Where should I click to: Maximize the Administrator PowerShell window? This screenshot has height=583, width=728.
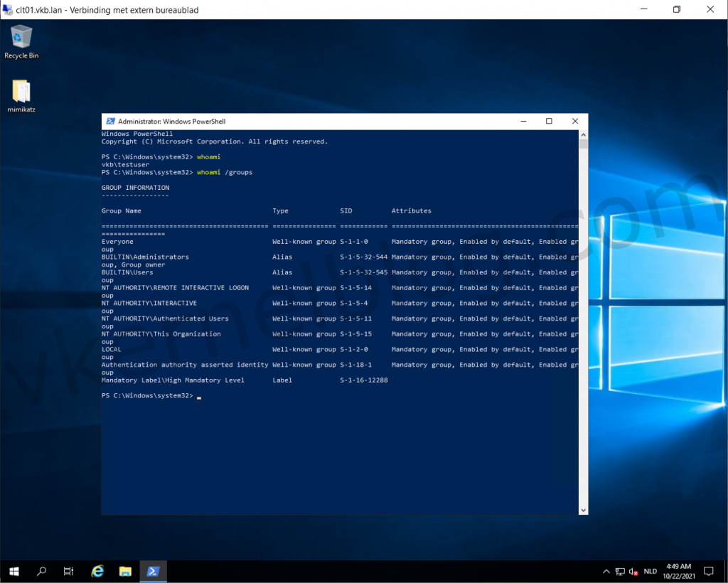[549, 122]
